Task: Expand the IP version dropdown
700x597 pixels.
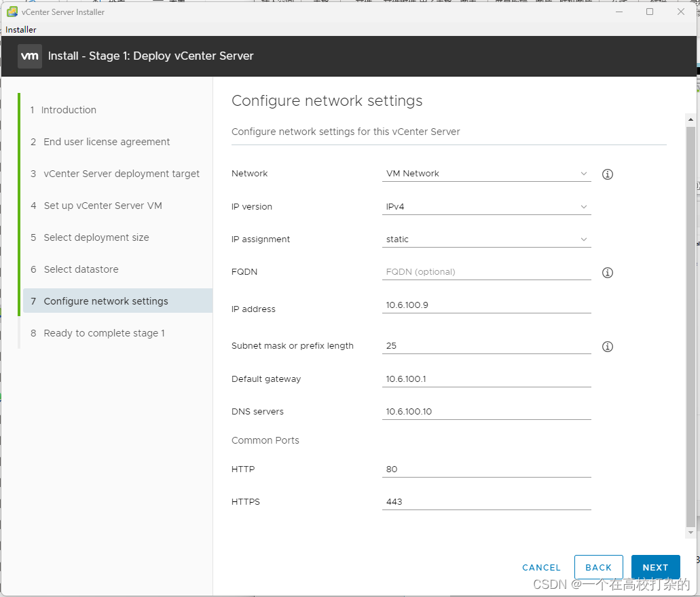Action: [x=486, y=207]
